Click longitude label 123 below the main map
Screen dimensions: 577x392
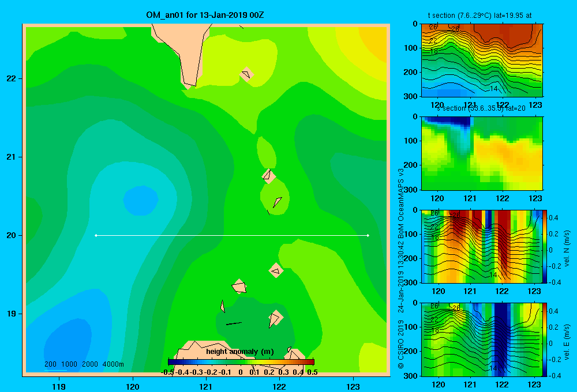(353, 386)
